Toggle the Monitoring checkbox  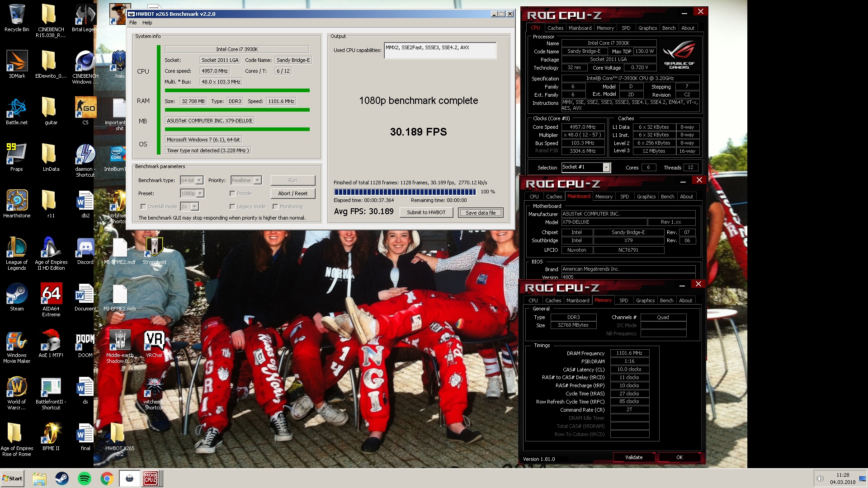click(x=275, y=206)
